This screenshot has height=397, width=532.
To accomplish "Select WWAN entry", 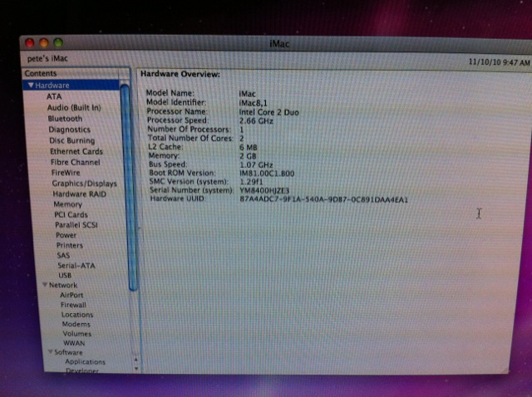I will [x=74, y=343].
